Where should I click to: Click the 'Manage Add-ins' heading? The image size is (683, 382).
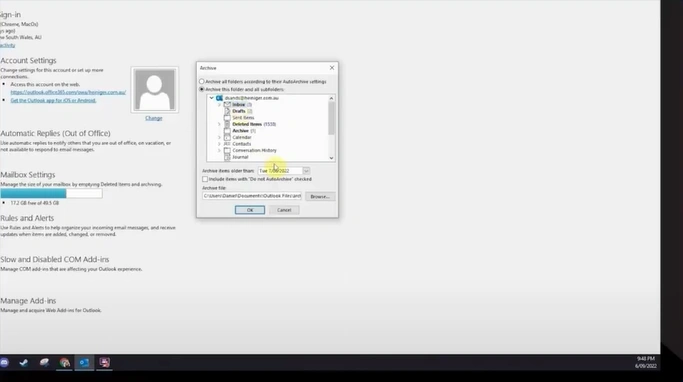(x=28, y=301)
